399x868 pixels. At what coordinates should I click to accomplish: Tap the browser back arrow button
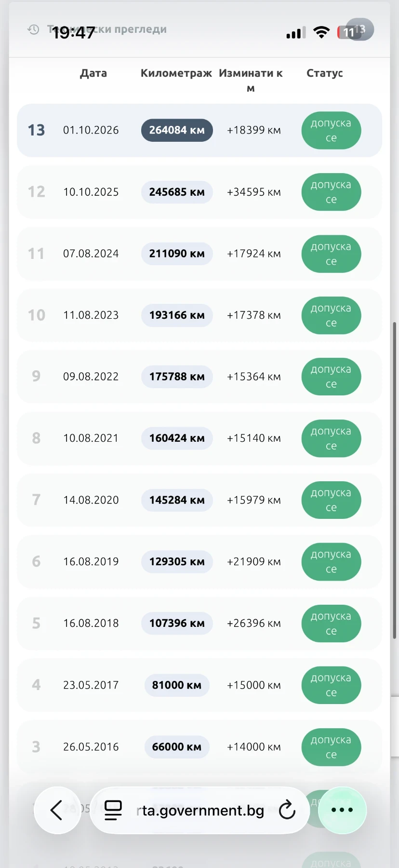point(57,810)
